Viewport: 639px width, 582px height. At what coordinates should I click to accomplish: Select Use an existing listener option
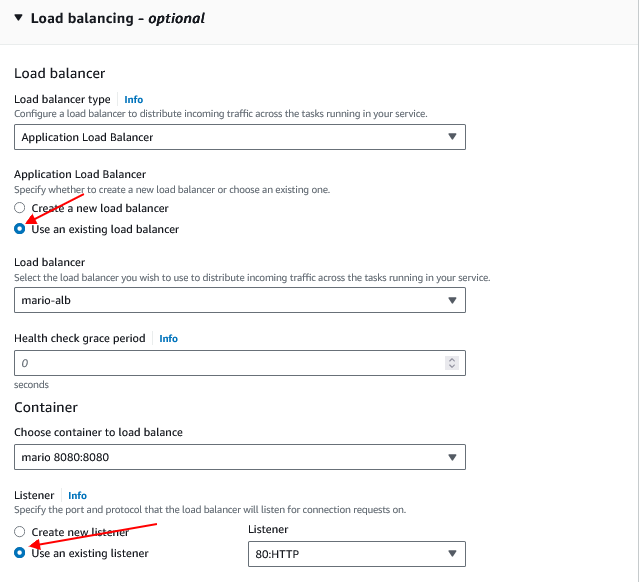[20, 553]
